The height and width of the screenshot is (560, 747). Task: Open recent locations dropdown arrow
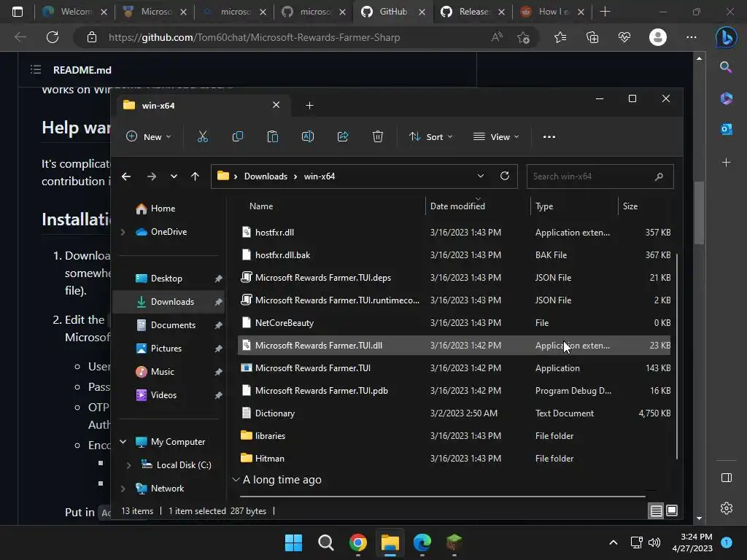click(x=174, y=176)
